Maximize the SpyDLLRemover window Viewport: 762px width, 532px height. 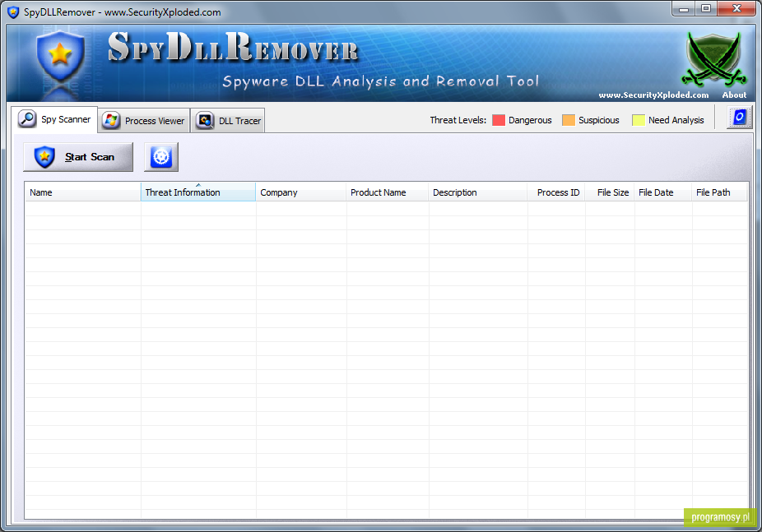point(705,9)
